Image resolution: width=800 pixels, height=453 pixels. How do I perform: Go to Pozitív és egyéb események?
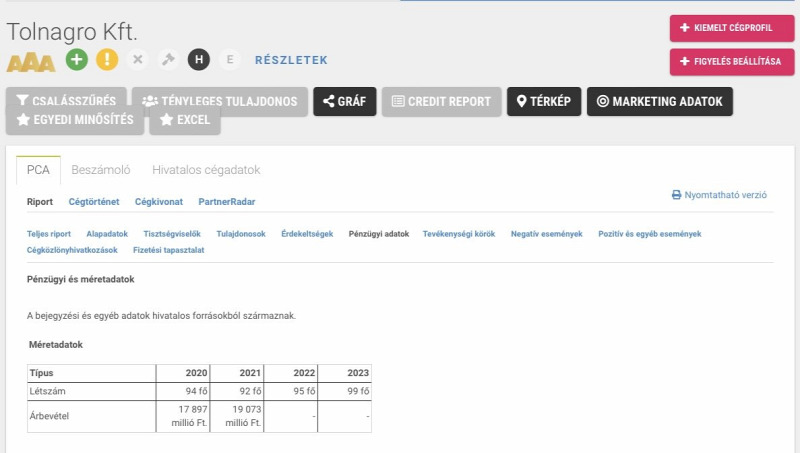tap(649, 234)
